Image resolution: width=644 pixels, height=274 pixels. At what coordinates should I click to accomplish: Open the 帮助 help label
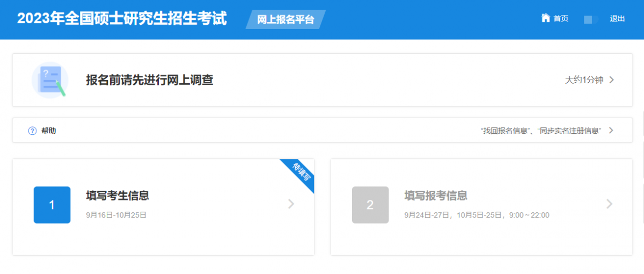(48, 131)
